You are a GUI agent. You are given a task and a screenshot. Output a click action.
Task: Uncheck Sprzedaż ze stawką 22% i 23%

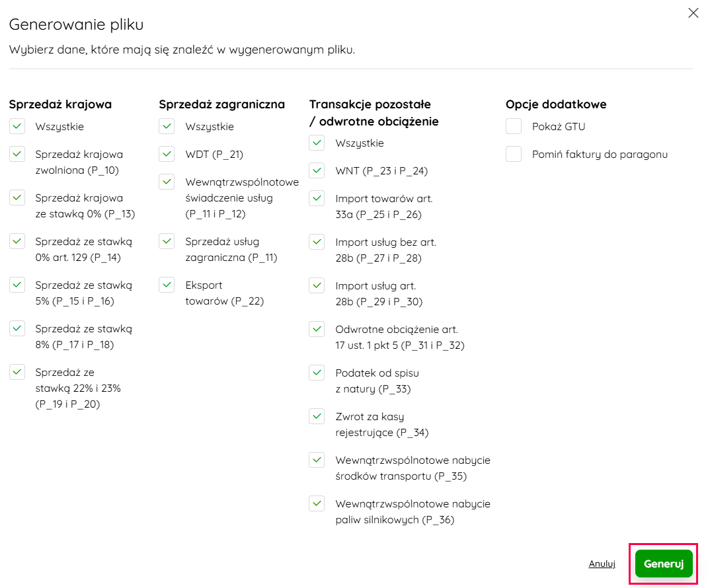pos(17,372)
